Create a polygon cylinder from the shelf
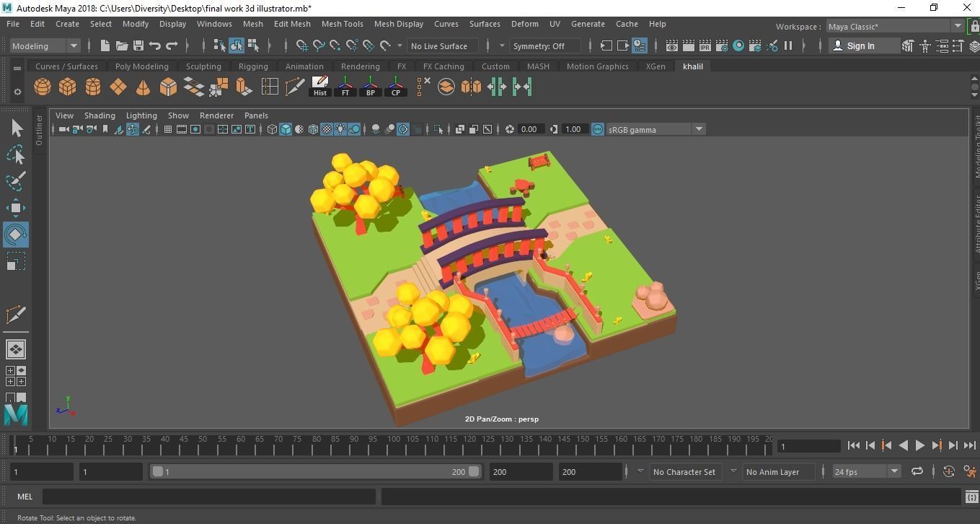 [93, 87]
